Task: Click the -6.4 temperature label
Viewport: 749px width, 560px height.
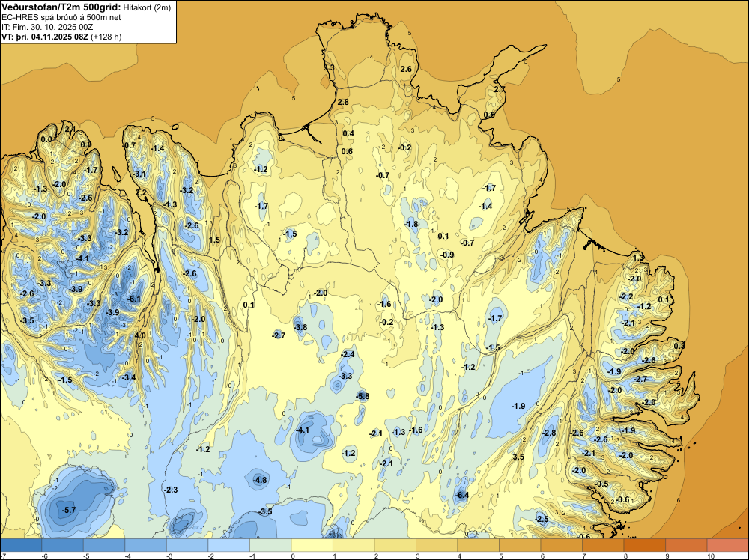Action: [x=462, y=495]
